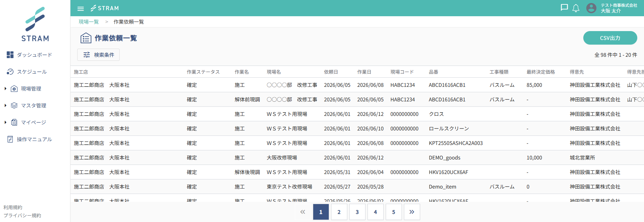Click the 作業名 column header
The width and height of the screenshot is (644, 222).
[x=242, y=72]
